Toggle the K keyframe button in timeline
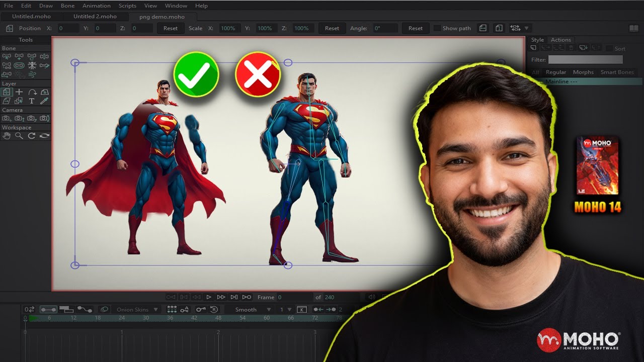The width and height of the screenshot is (644, 362). point(302,310)
